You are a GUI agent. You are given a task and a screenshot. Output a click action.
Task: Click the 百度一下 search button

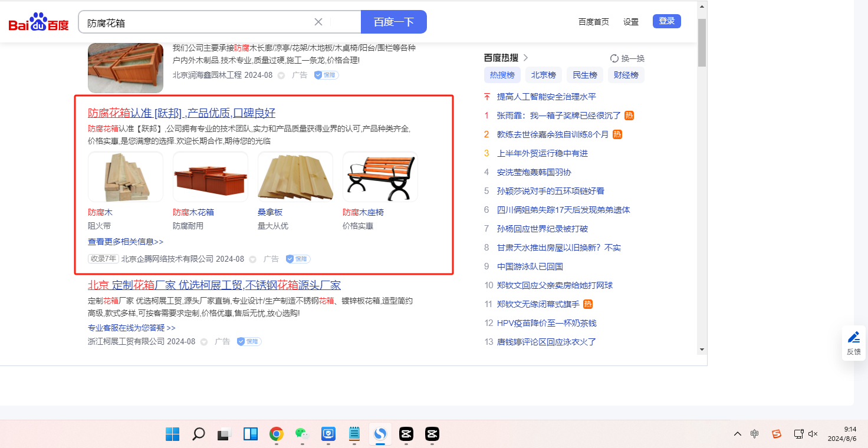(x=394, y=22)
